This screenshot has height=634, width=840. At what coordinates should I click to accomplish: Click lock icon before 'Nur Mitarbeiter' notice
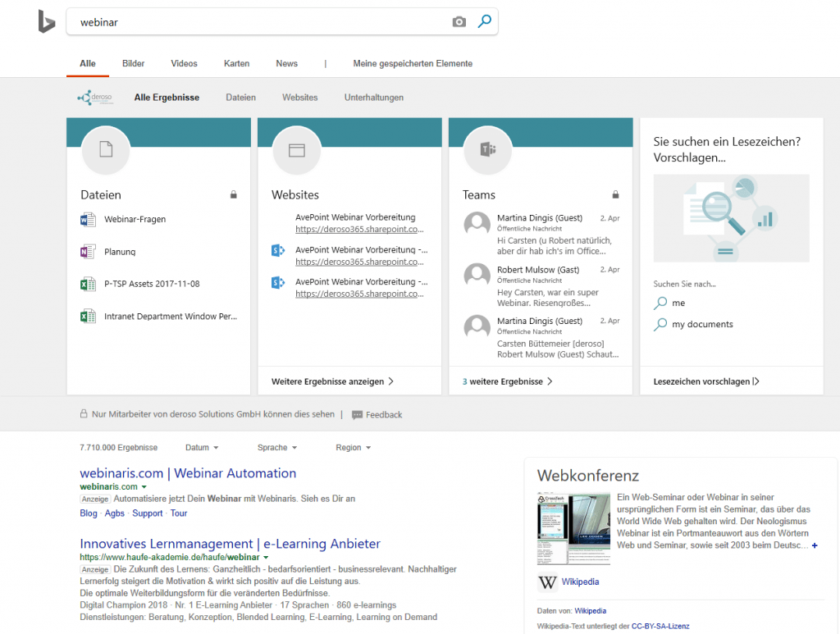click(x=84, y=414)
